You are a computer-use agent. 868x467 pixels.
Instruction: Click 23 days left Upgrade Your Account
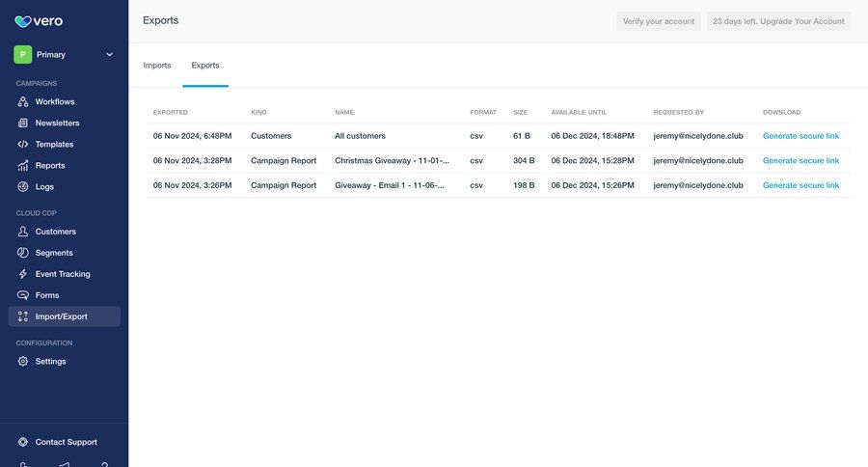[779, 21]
